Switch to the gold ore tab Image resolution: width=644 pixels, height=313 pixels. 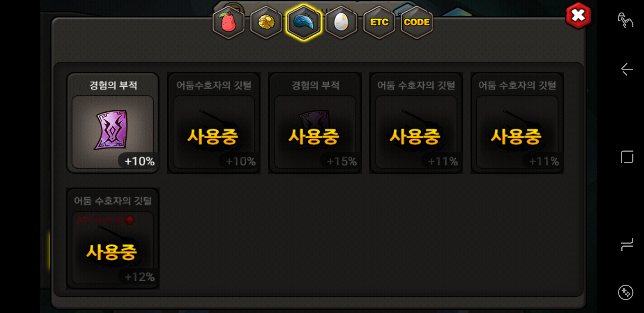pos(266,22)
